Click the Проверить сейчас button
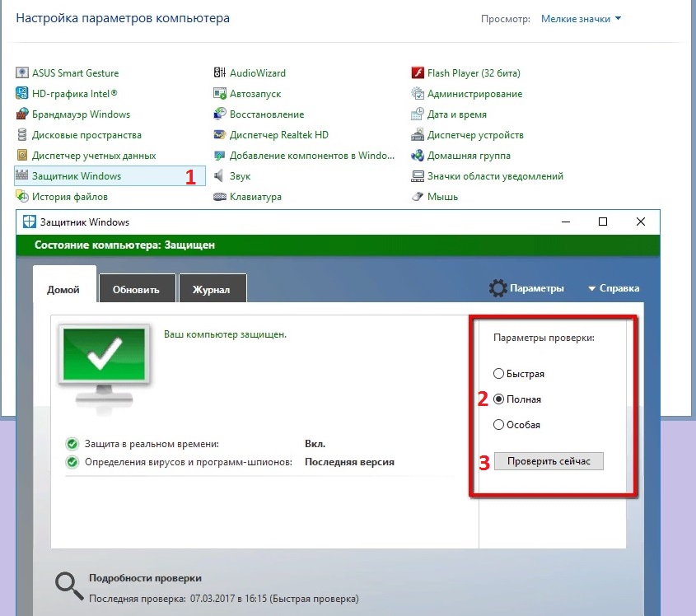 click(549, 461)
